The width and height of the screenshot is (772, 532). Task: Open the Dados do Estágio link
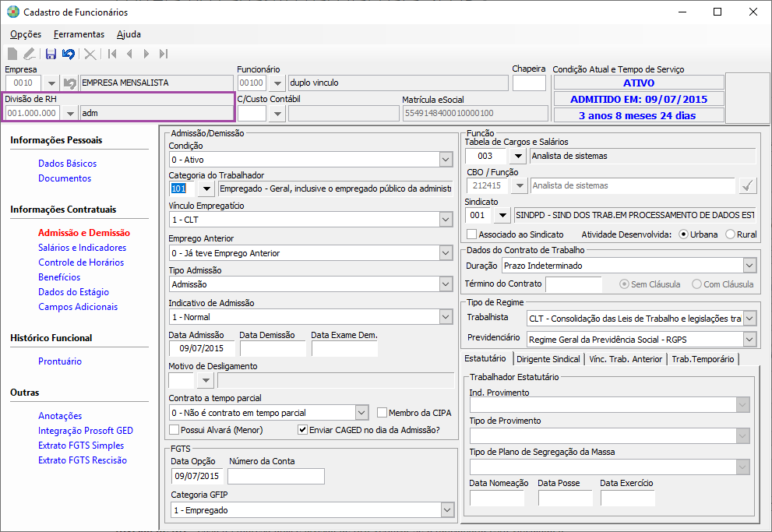(73, 292)
